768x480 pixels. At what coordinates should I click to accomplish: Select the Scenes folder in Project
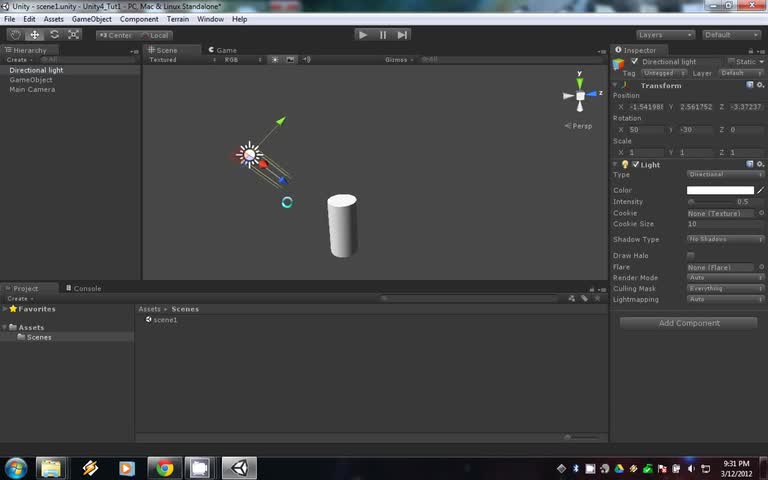coord(67,337)
